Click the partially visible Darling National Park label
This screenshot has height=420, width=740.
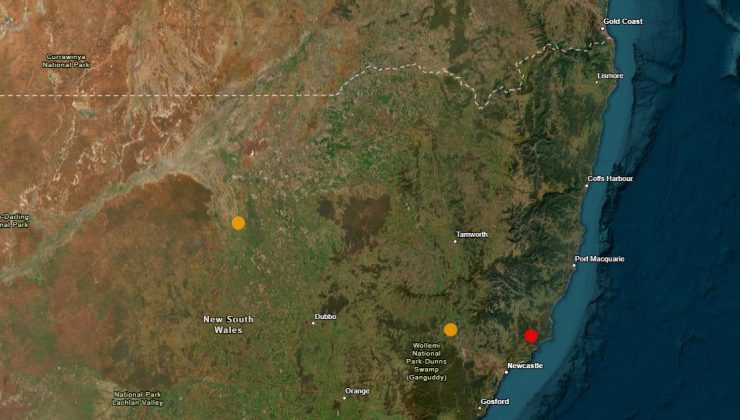(16, 220)
